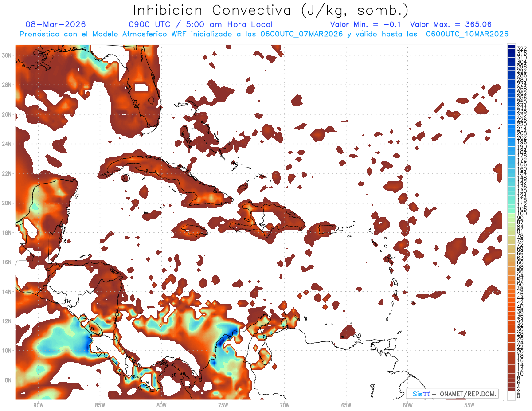Click the '85W' longitude label
This screenshot has height=411, width=532.
[100, 405]
